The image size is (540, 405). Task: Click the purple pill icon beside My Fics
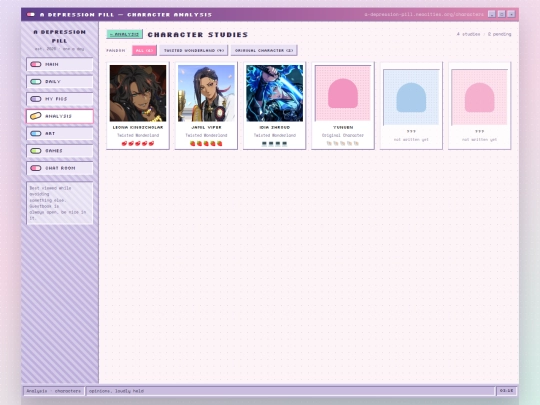coord(36,99)
